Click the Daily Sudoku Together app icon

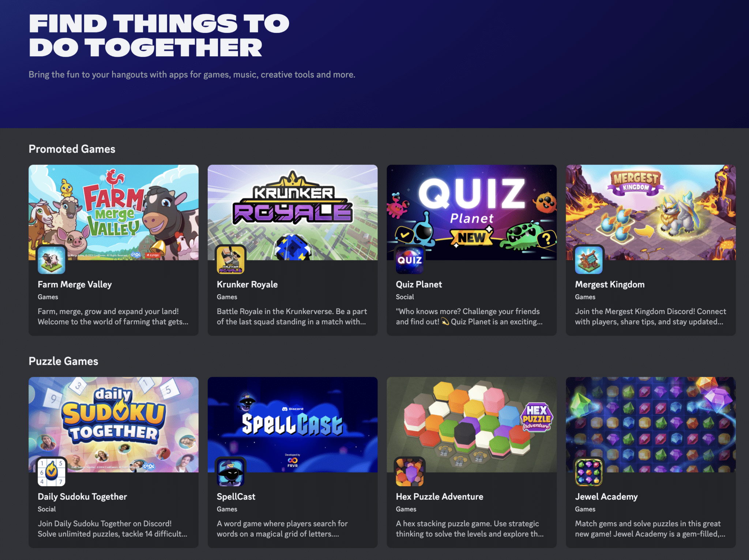click(52, 472)
